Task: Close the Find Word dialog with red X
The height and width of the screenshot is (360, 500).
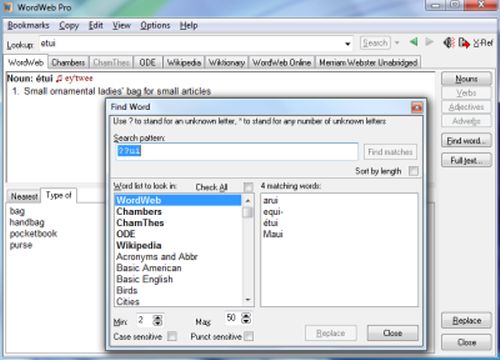Action: [417, 107]
